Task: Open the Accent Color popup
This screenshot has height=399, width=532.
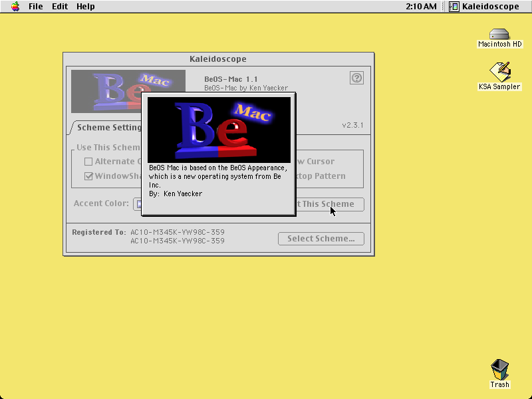Action: [138, 204]
